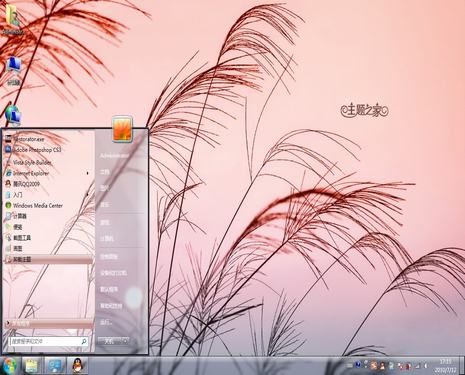Open Help and Support (帮助和支持)

111,306
